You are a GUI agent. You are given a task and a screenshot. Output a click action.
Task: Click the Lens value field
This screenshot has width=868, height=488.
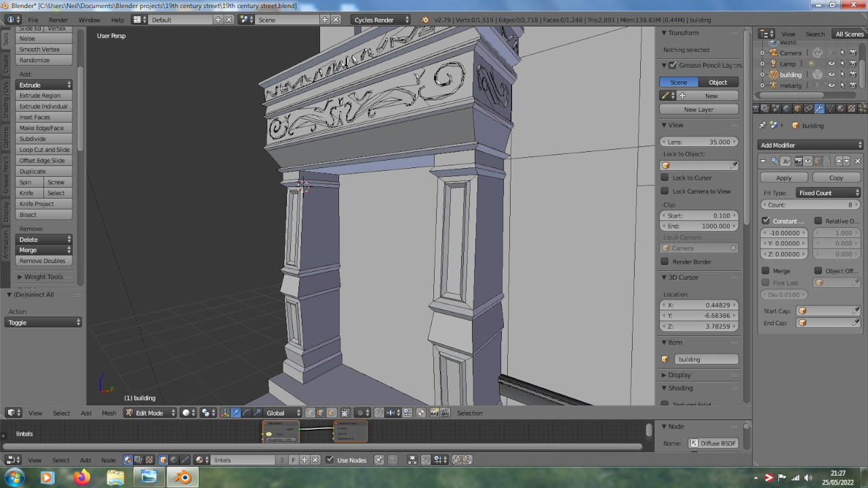[698, 142]
